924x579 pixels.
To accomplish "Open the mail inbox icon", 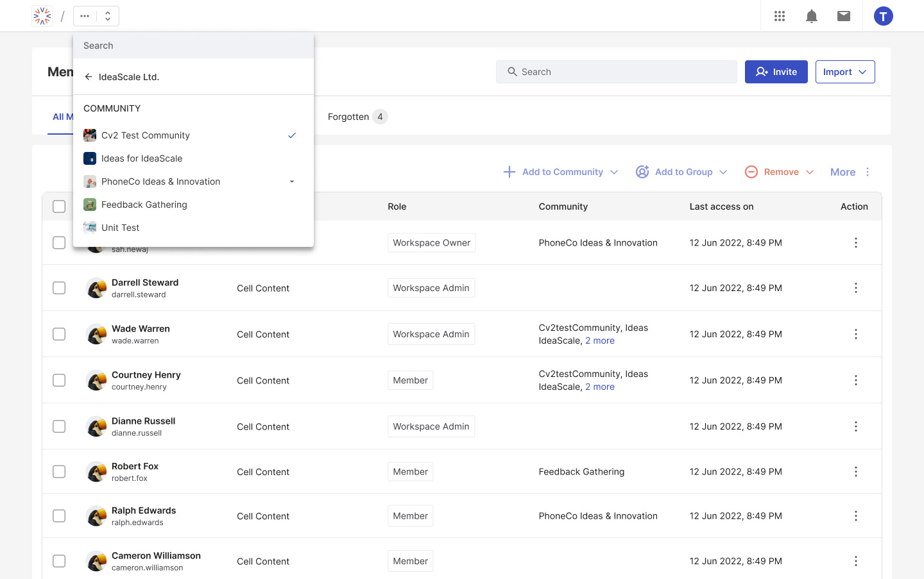I will (844, 16).
